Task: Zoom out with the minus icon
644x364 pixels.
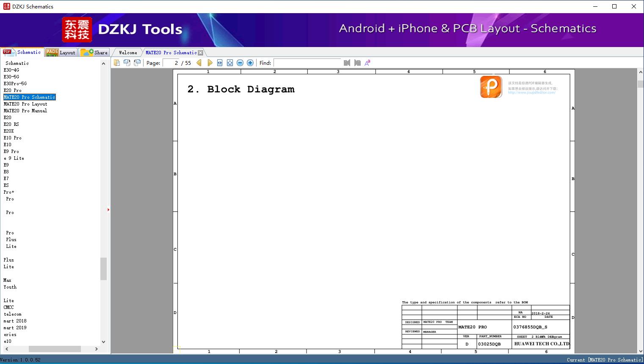Action: [240, 63]
